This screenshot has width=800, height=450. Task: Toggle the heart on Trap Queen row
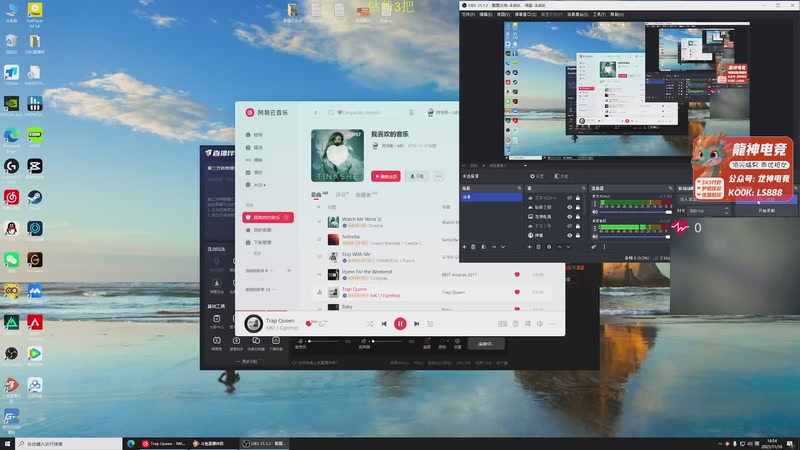[517, 292]
